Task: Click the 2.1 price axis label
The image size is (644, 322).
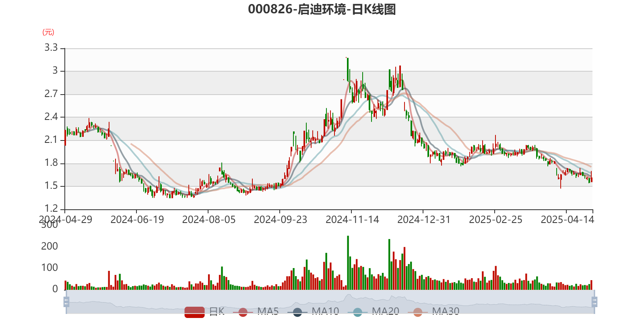Action: click(51, 140)
